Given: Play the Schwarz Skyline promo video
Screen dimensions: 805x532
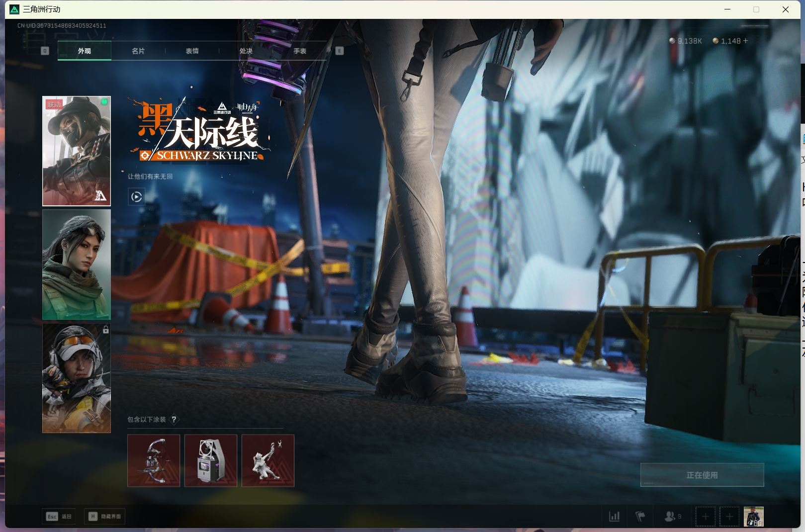Looking at the screenshot, I should 137,197.
